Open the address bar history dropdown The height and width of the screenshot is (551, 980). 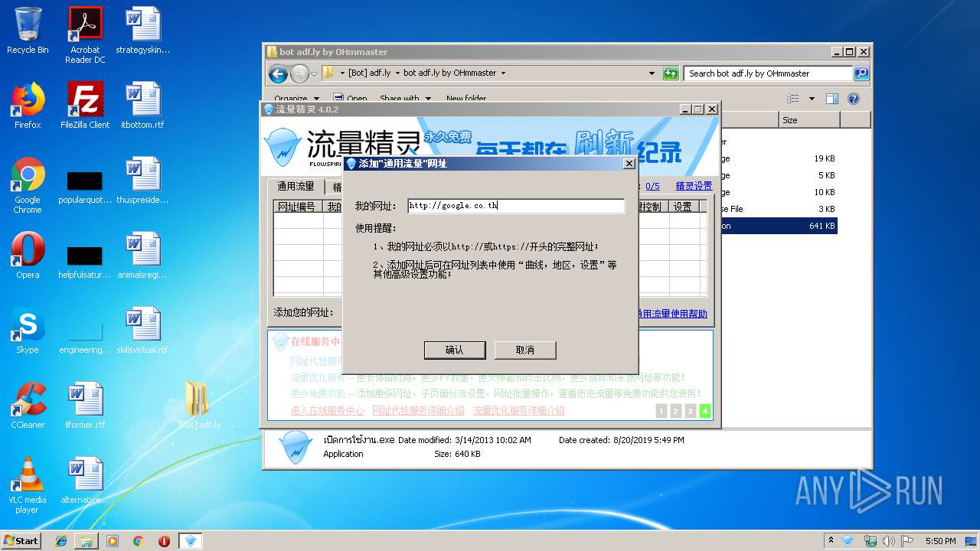point(652,73)
